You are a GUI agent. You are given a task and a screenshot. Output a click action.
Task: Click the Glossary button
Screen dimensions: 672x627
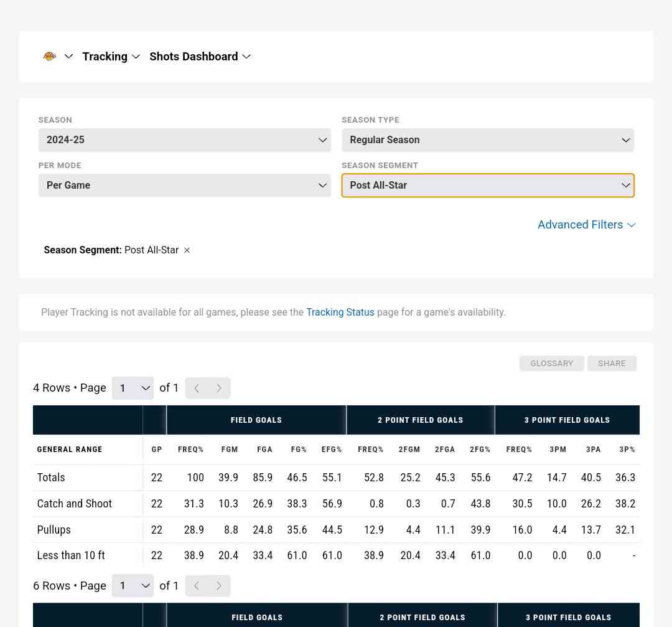coord(551,364)
